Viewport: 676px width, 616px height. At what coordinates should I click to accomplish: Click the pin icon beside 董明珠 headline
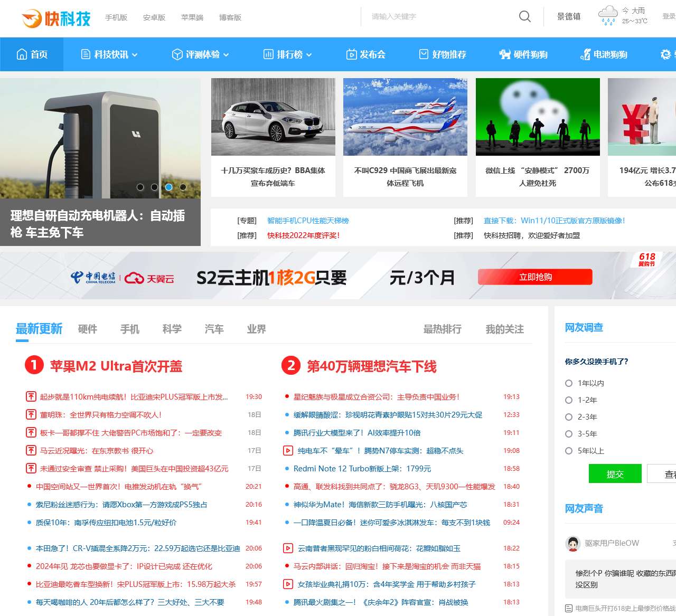pos(31,414)
